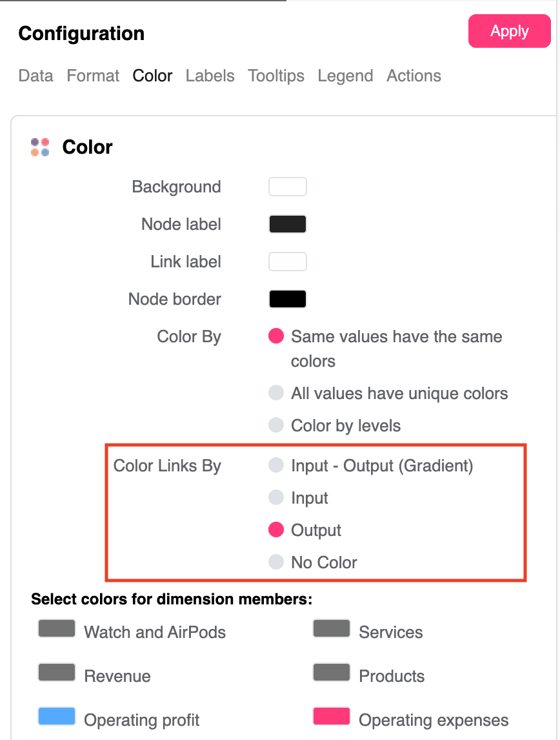The image size is (560, 740).
Task: Select Input for Color Links By
Action: pos(276,497)
